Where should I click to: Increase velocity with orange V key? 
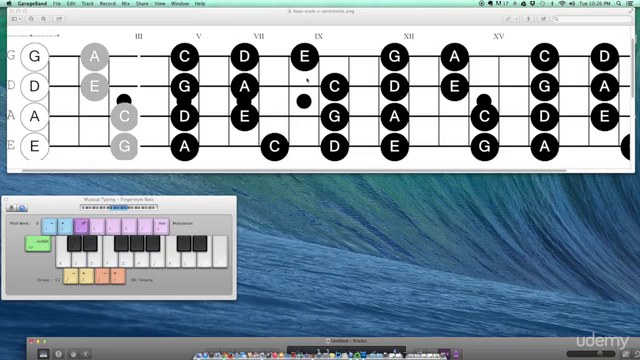pos(118,276)
